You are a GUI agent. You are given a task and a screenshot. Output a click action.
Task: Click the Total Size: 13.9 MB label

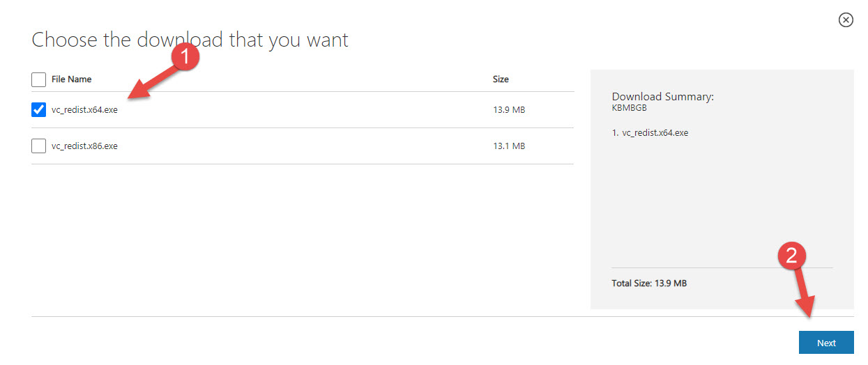[649, 284]
